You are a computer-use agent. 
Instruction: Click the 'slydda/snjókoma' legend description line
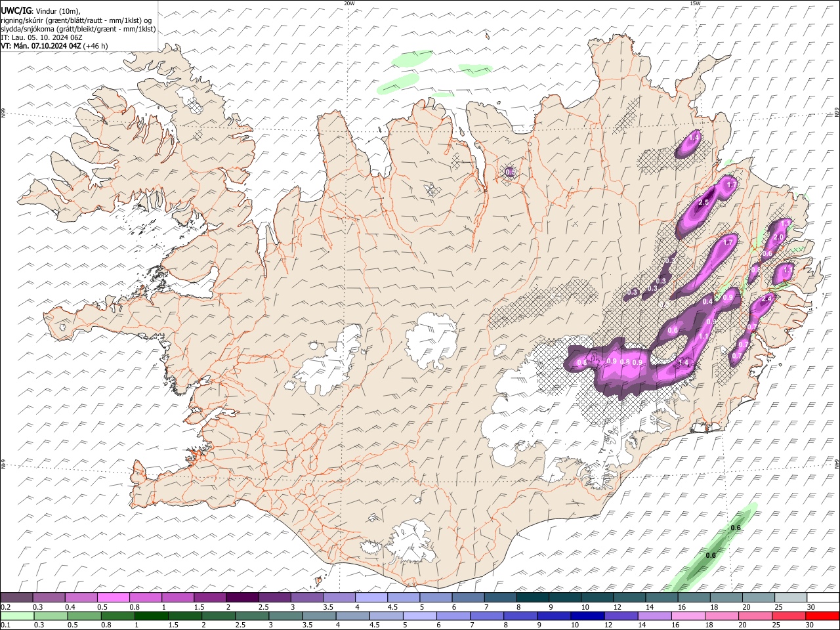point(78,29)
